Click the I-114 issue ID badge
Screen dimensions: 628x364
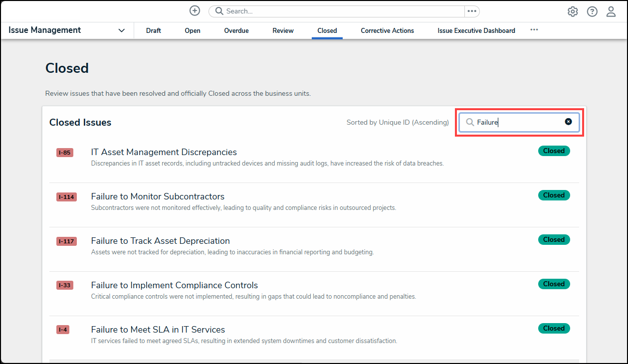pos(66,197)
